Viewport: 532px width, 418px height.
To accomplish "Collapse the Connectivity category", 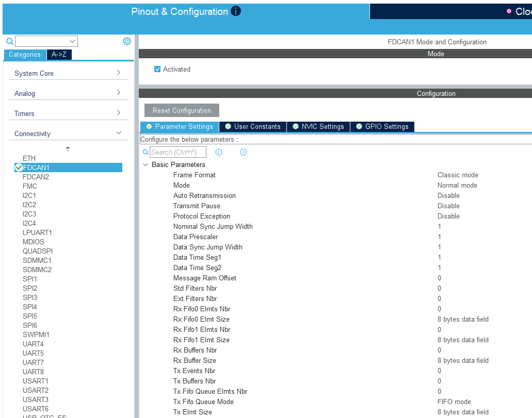I will 68,133.
